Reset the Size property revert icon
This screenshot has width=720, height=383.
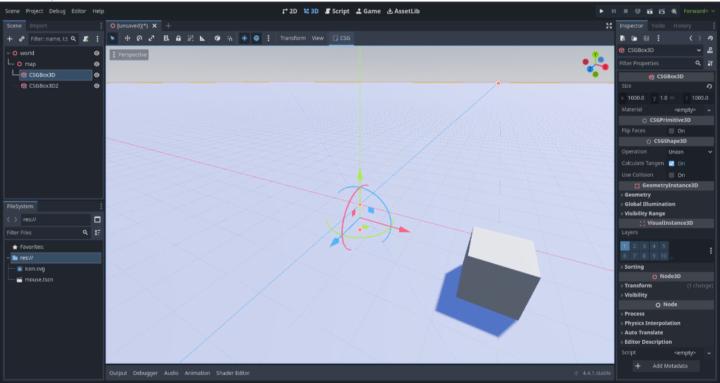tap(709, 86)
